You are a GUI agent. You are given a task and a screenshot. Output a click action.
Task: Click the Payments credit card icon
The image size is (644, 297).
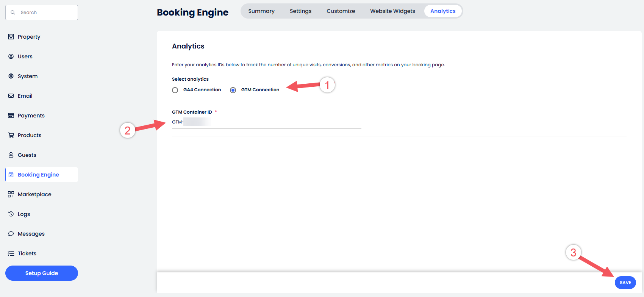coord(11,116)
